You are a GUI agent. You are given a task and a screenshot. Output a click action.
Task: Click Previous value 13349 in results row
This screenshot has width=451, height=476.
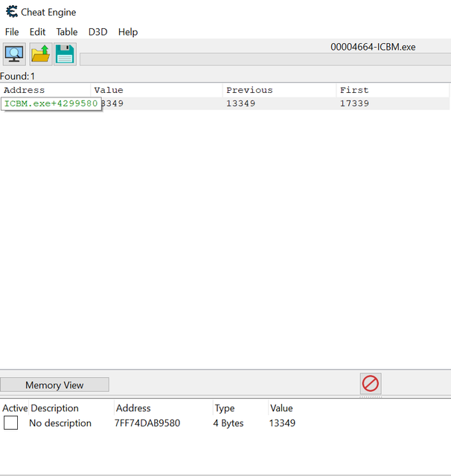click(241, 103)
